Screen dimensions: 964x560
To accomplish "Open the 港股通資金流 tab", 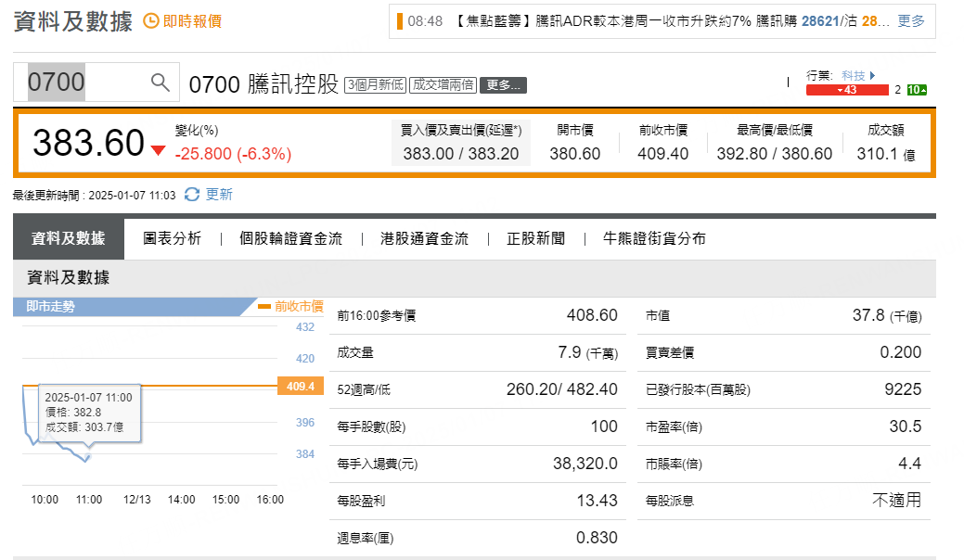I will (424, 238).
